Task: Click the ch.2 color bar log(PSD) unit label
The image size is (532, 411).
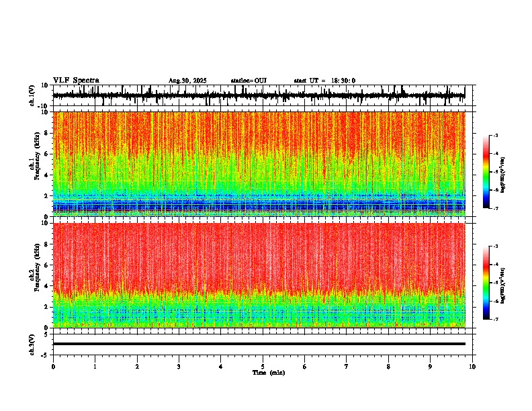Action: tap(503, 285)
